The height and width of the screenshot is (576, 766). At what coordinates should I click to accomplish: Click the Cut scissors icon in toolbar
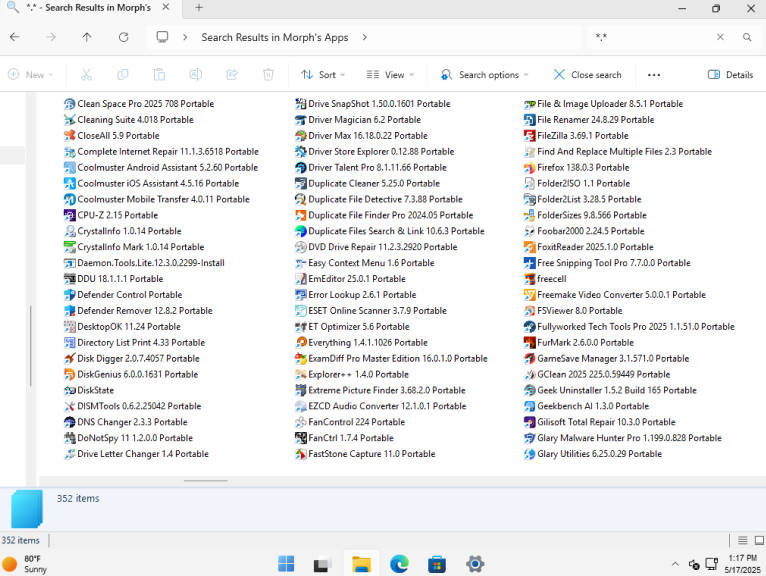(86, 75)
